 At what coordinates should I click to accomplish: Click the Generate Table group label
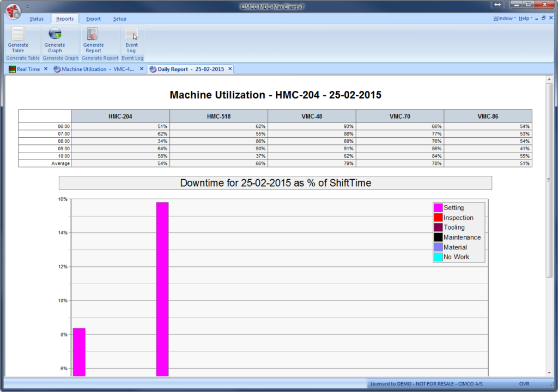(23, 58)
